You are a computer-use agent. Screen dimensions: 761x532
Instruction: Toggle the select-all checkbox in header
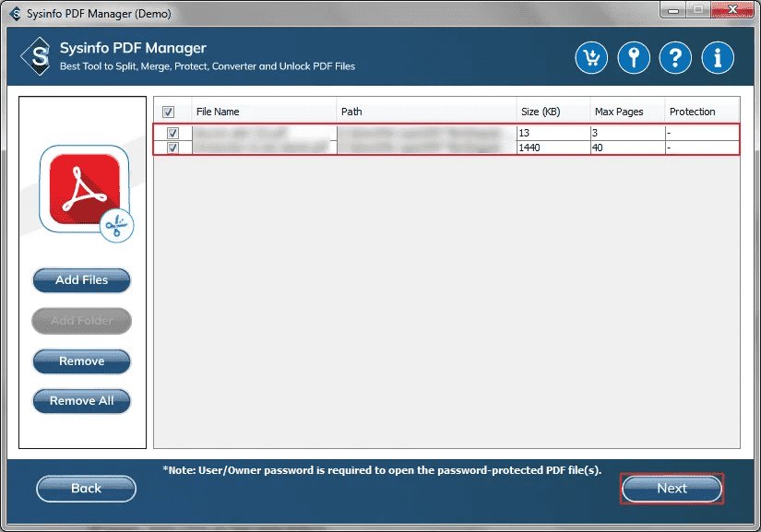(168, 112)
